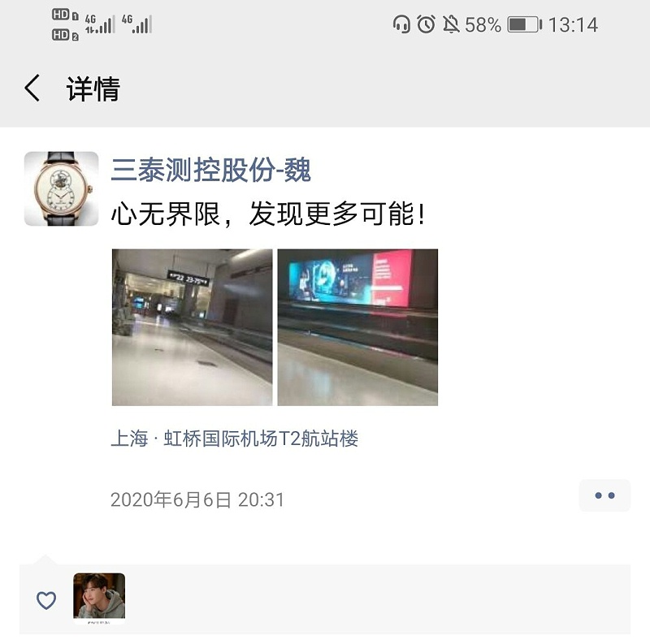
Task: Tap the HD 2 SIM indicator
Action: click(x=65, y=35)
